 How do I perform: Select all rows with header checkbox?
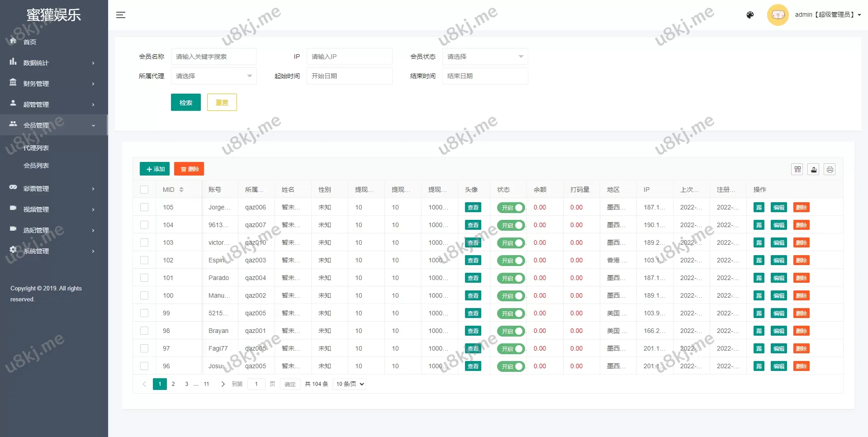tap(144, 190)
